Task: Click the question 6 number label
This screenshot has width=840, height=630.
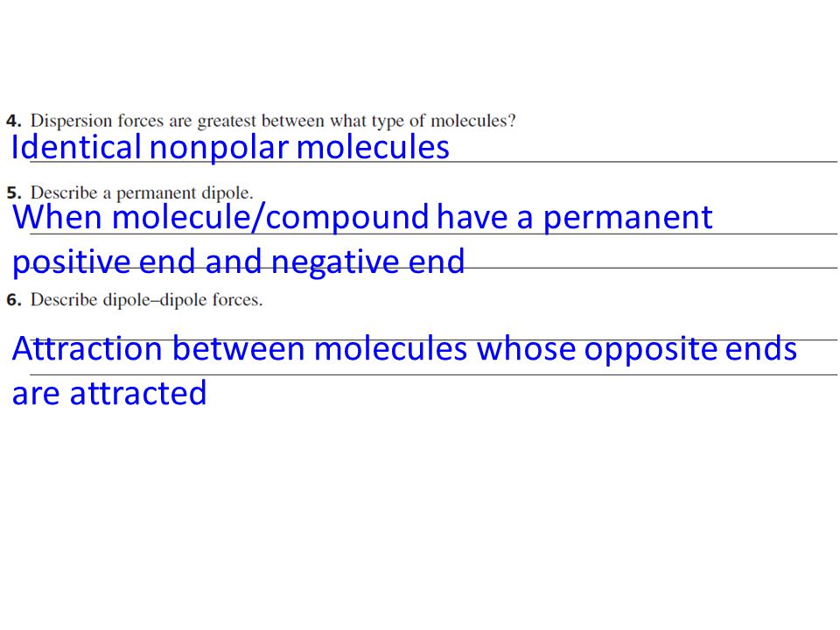Action: click(14, 299)
